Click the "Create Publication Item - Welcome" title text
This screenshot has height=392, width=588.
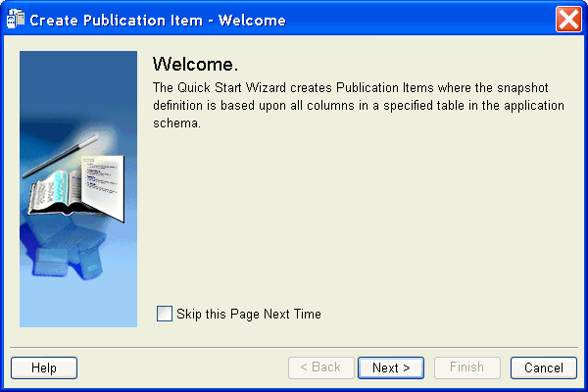[x=158, y=21]
